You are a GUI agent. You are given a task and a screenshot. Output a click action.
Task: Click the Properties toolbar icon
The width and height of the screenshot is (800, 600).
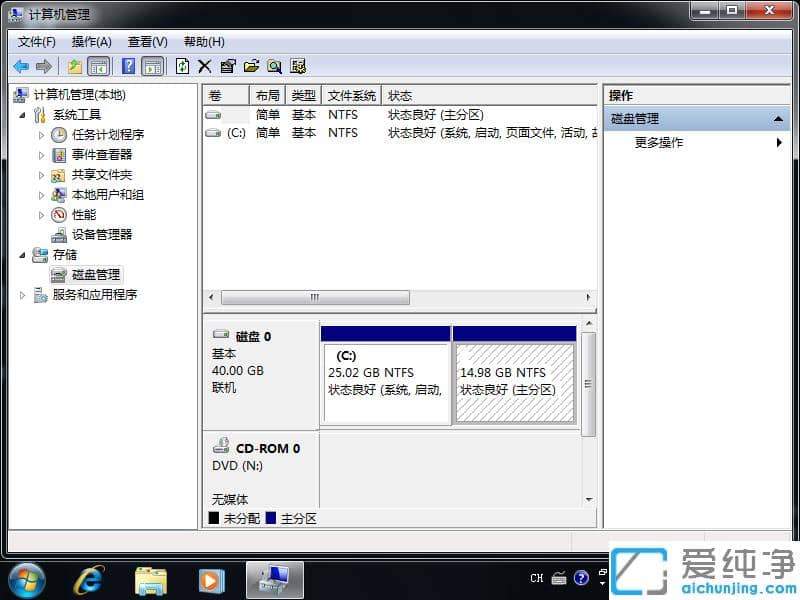(226, 66)
